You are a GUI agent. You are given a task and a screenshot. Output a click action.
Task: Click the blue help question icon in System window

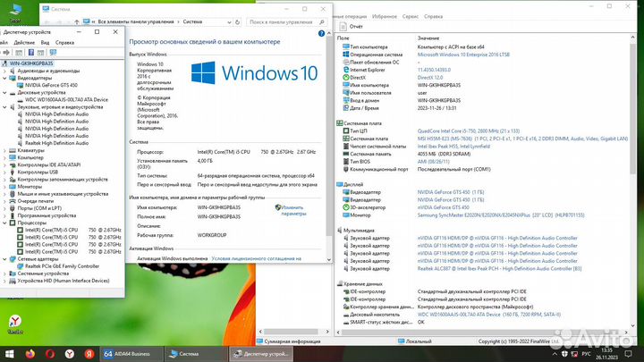click(x=322, y=34)
